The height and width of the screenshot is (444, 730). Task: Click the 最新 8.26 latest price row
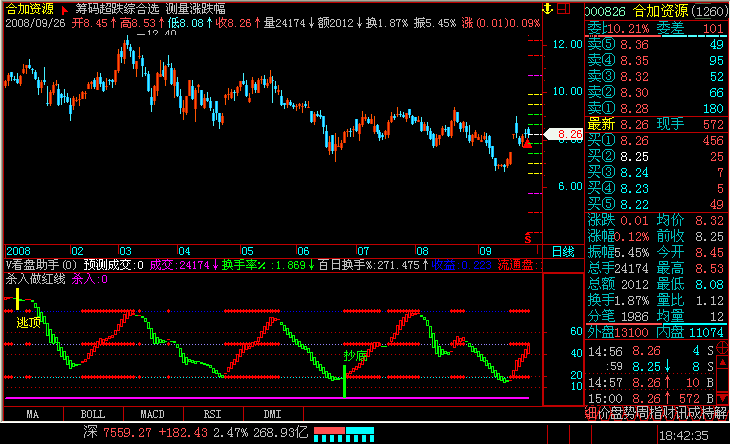tap(655, 124)
